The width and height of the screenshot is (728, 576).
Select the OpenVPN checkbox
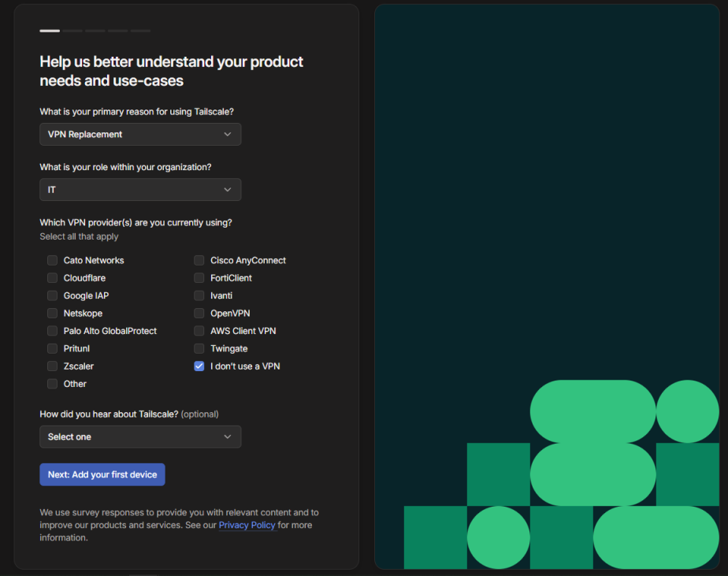coord(199,314)
